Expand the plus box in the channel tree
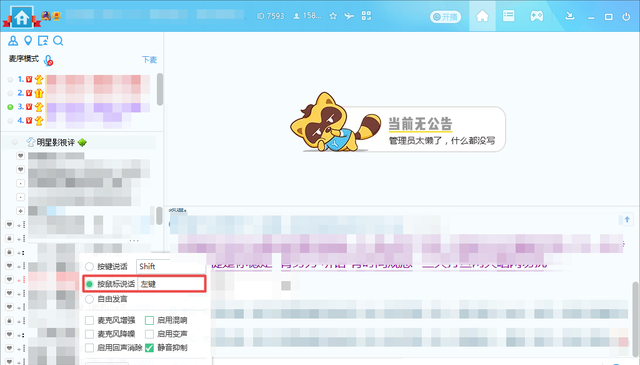Image resolution: width=640 pixels, height=365 pixels. click(20, 211)
